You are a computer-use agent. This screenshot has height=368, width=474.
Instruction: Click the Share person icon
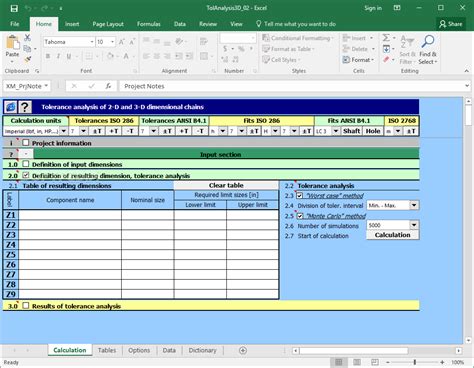442,24
